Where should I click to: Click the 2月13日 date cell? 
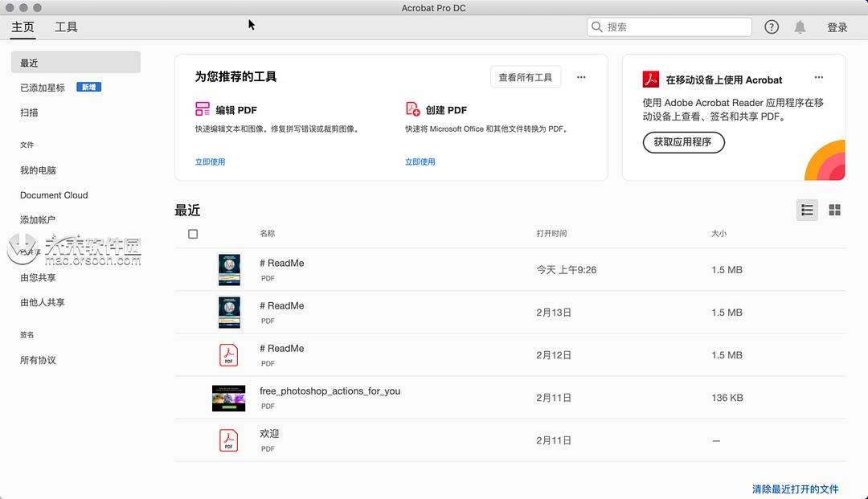point(554,312)
